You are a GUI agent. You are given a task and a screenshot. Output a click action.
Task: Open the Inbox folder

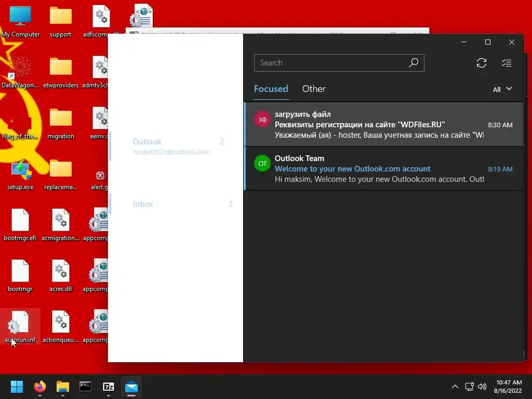(x=177, y=204)
